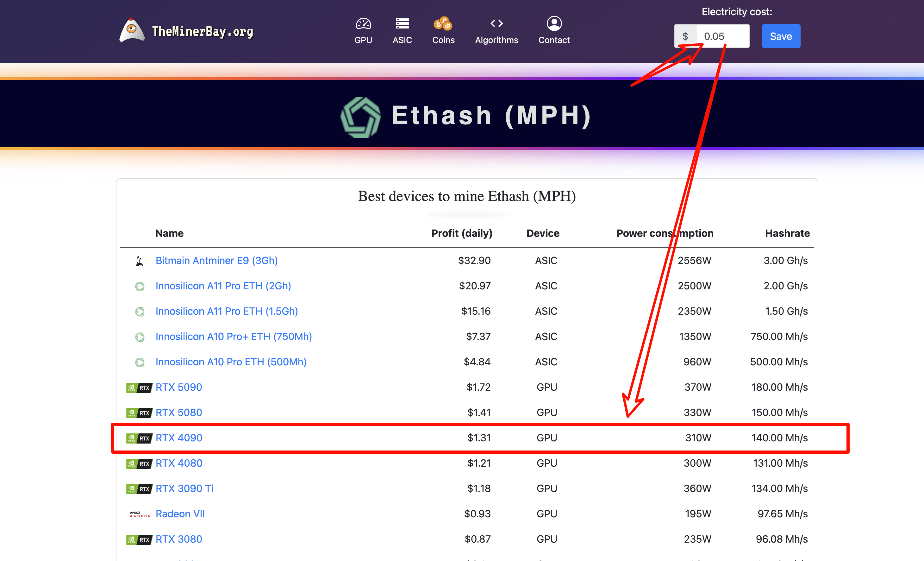Open the Innosilicon A10 Pro+ ETH (750Mh) link
The width and height of the screenshot is (924, 561).
tap(234, 337)
